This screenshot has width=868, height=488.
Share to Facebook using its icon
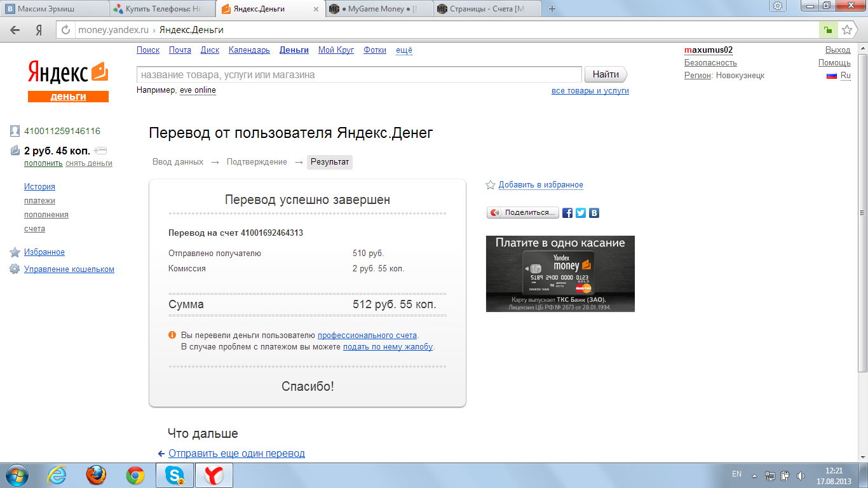coord(567,213)
